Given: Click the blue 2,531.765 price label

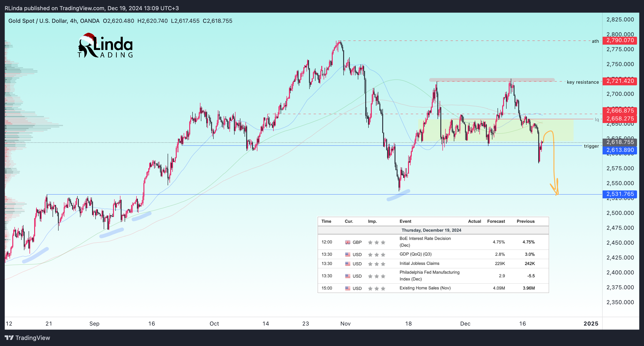Looking at the screenshot, I should [x=620, y=194].
